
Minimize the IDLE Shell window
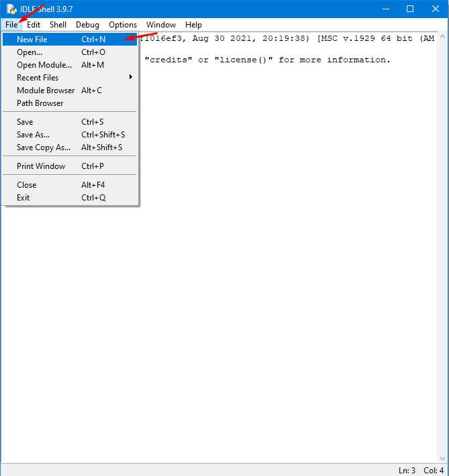tap(386, 9)
